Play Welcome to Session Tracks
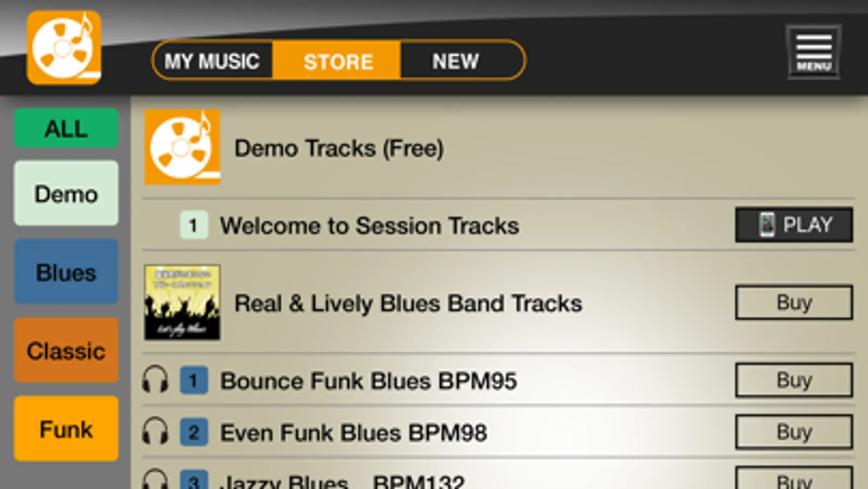 click(794, 224)
